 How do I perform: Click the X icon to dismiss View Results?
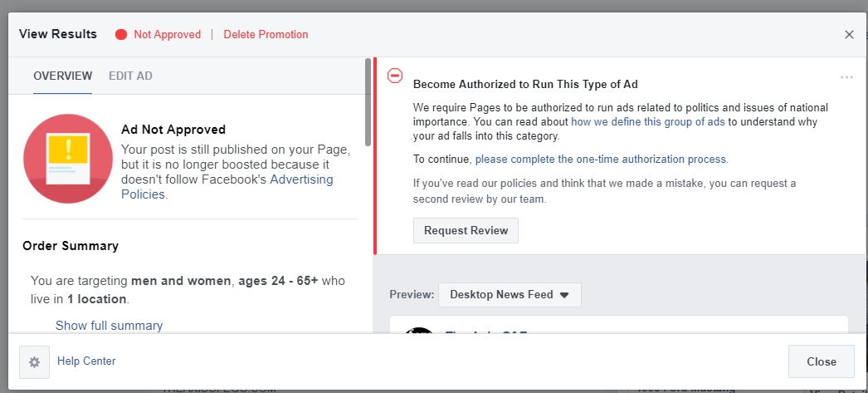tap(849, 35)
